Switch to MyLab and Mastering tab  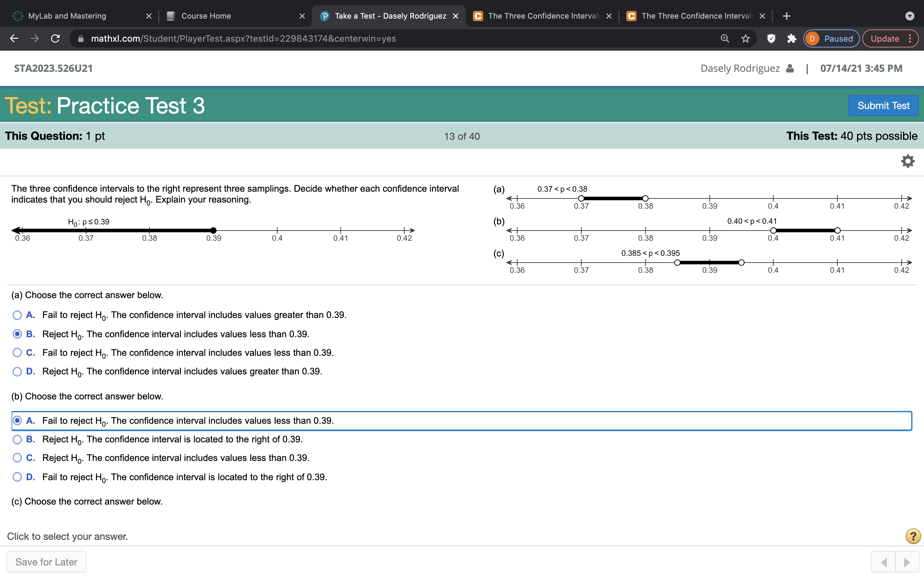click(x=67, y=16)
